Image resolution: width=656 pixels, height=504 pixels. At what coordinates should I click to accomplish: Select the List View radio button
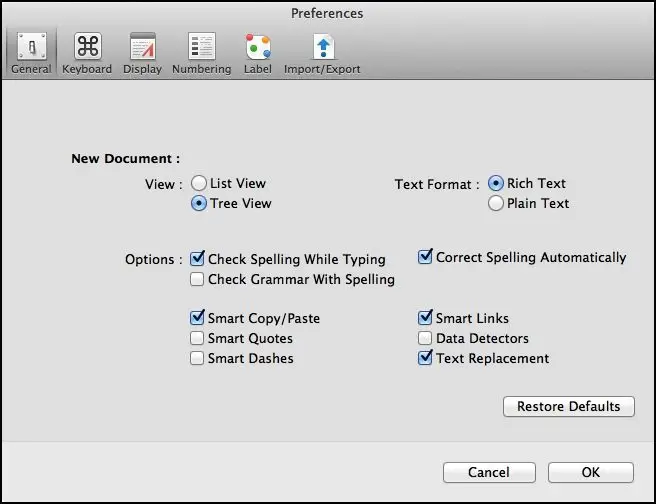click(x=199, y=183)
